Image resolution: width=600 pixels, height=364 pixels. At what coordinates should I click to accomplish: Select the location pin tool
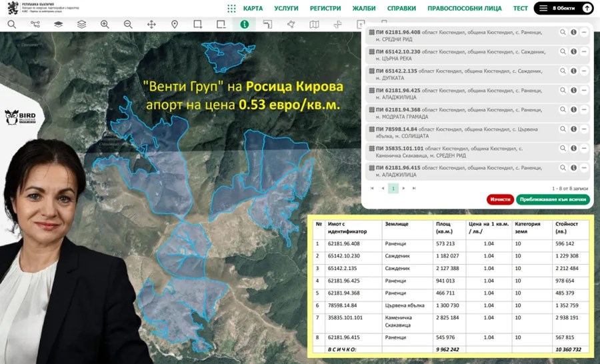(x=175, y=25)
